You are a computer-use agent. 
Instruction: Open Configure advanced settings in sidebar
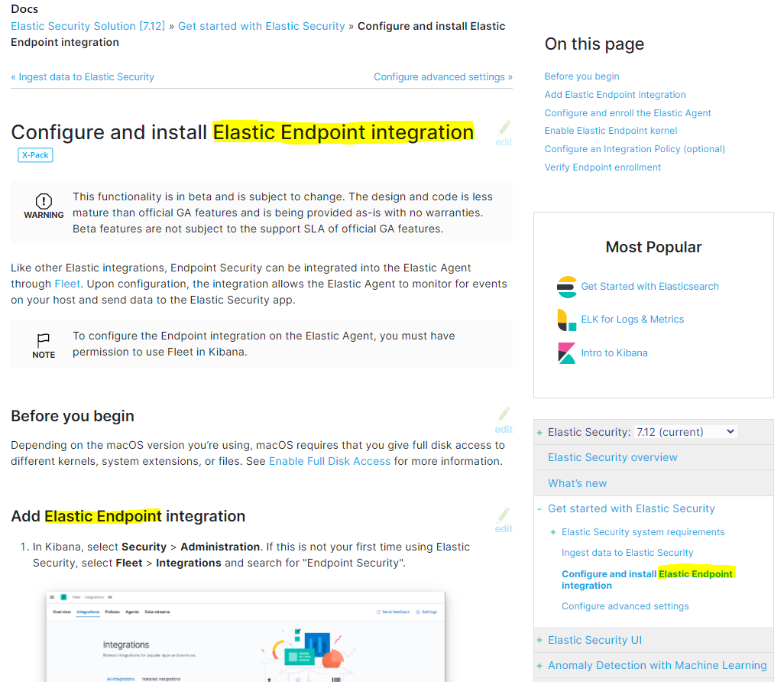click(625, 606)
